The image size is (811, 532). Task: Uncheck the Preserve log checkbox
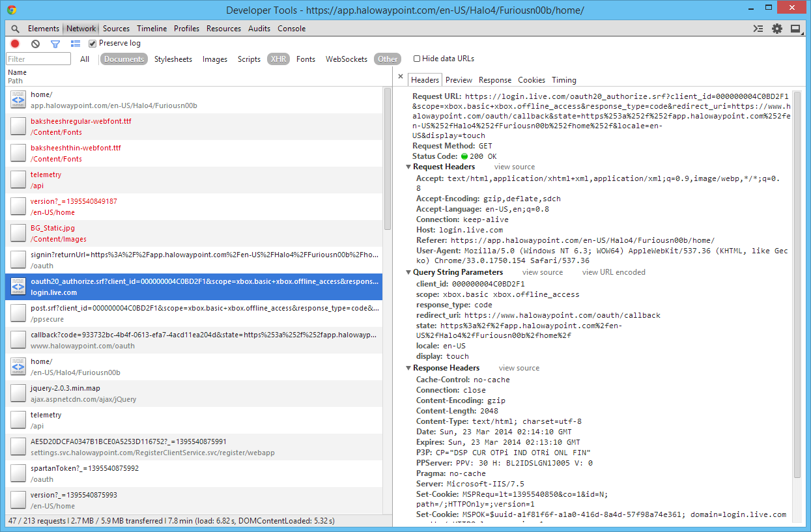(x=92, y=44)
